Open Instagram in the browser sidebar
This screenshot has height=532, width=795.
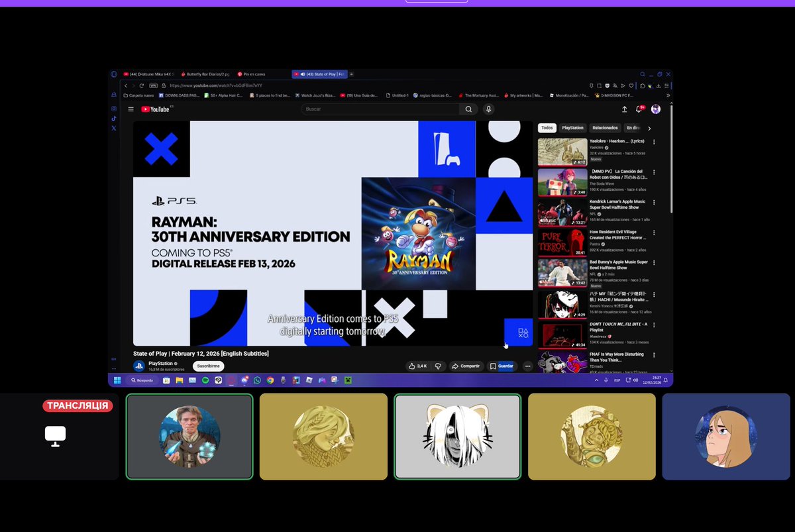(114, 109)
